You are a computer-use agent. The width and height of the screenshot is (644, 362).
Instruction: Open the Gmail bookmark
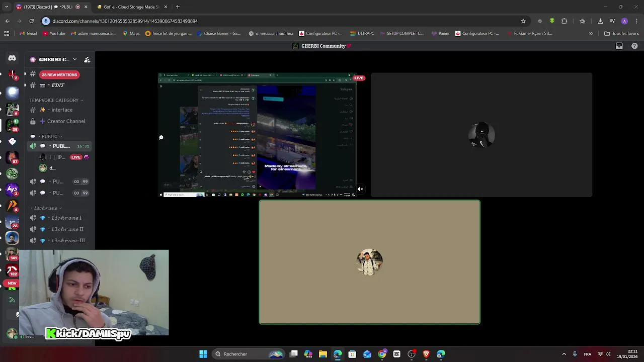pos(28,34)
